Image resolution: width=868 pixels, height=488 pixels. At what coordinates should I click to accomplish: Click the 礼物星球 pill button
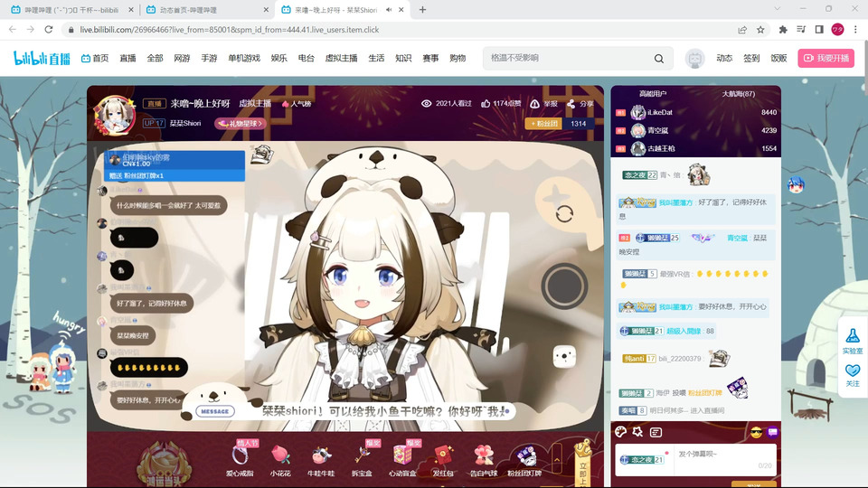pyautogui.click(x=240, y=124)
